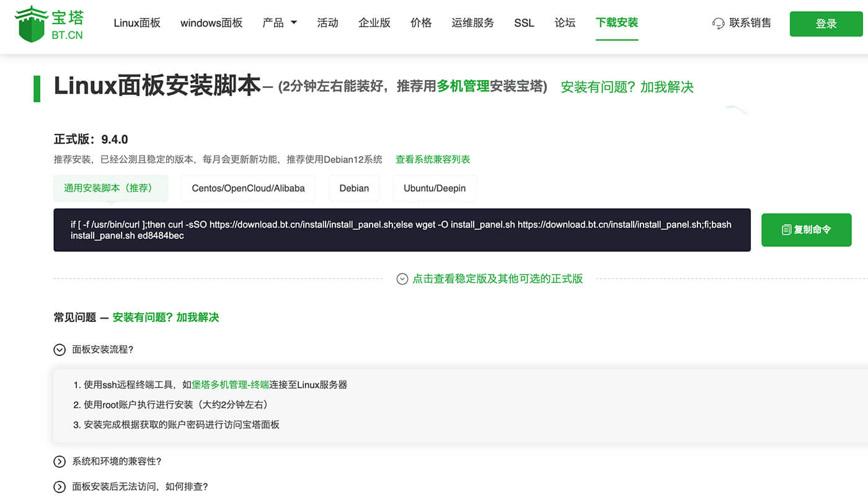This screenshot has height=496, width=868.
Task: Visit the 论坛 forum link
Action: tap(565, 23)
